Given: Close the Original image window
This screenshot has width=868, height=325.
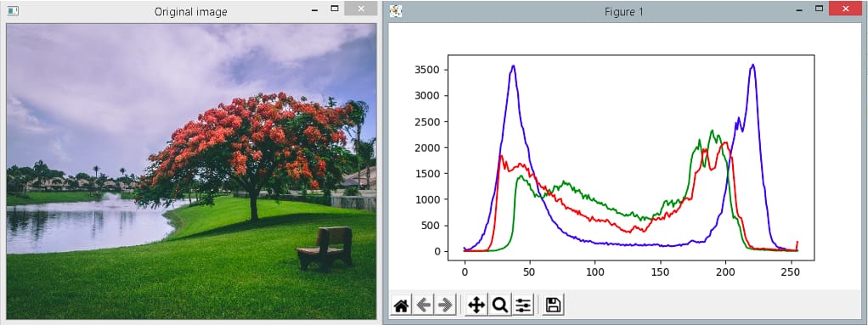Looking at the screenshot, I should [361, 9].
